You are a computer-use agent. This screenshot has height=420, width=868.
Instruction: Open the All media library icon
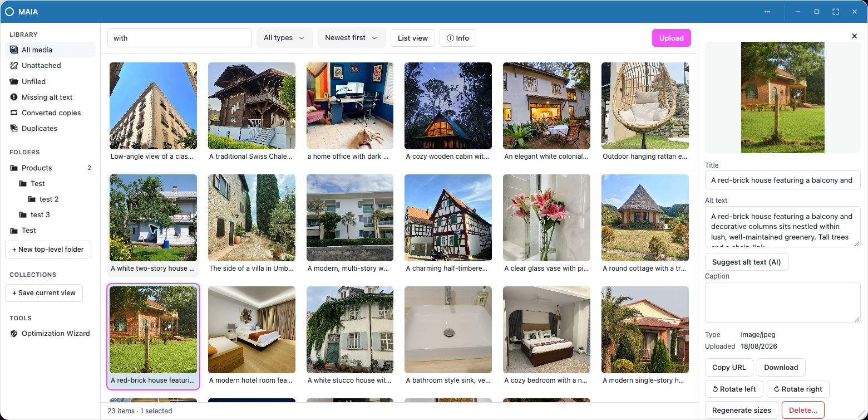tap(14, 50)
